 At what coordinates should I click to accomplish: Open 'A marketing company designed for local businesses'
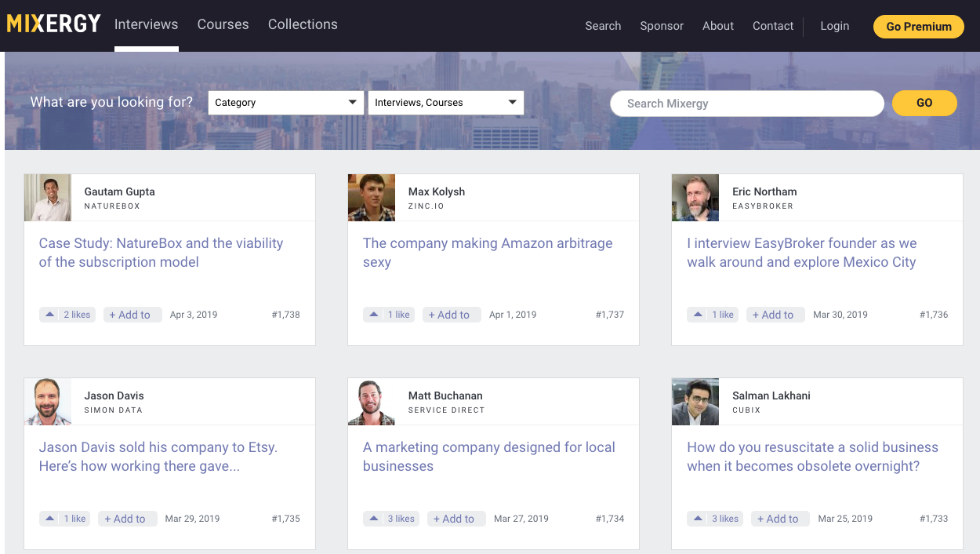tap(489, 457)
